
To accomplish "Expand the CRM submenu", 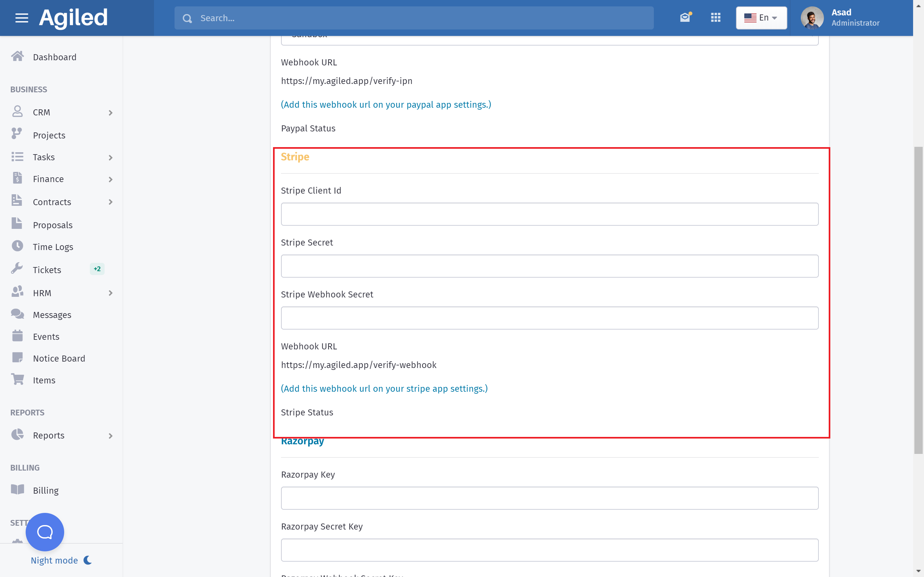I will click(x=110, y=113).
